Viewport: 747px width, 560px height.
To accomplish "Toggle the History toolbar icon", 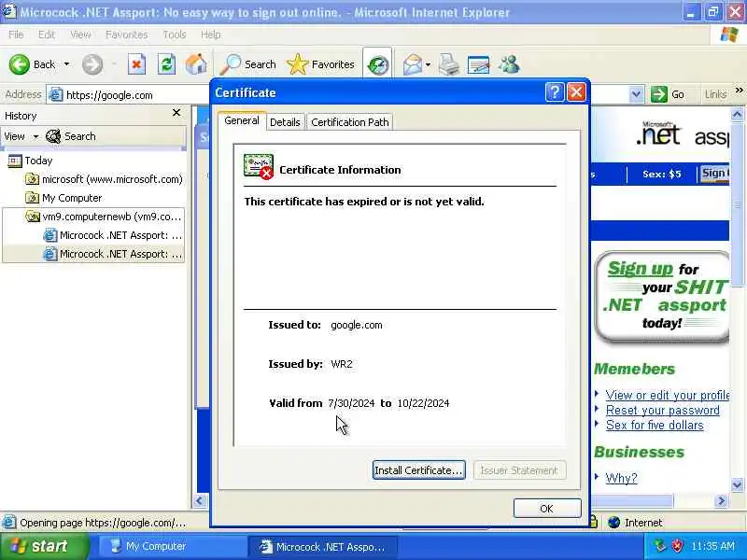I will [378, 64].
